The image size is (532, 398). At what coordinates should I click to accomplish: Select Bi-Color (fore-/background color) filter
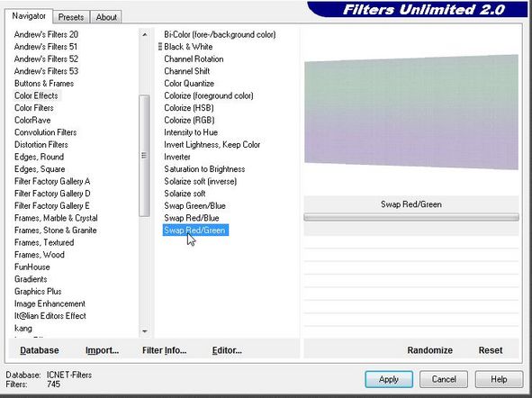coord(220,34)
